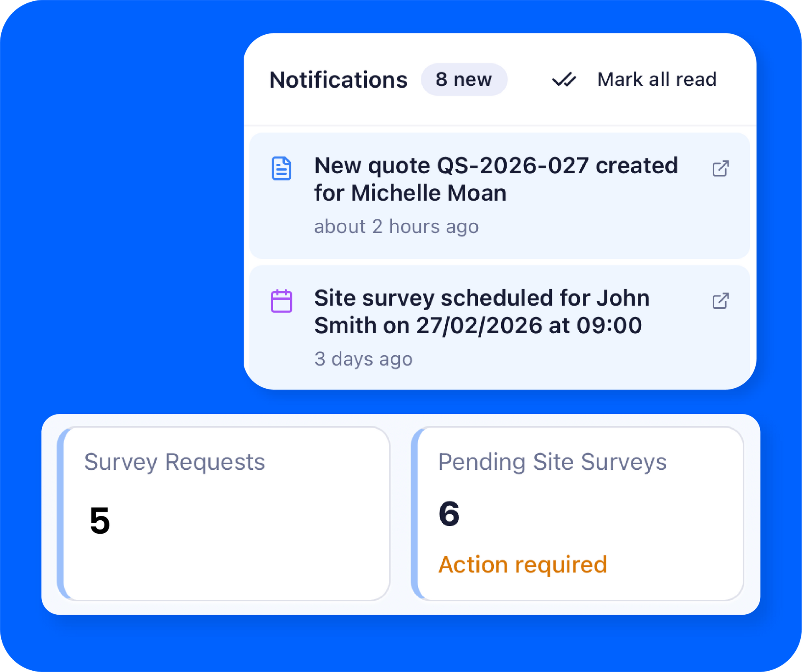Click the Survey Requests count of 5
The height and width of the screenshot is (672, 802).
[100, 521]
